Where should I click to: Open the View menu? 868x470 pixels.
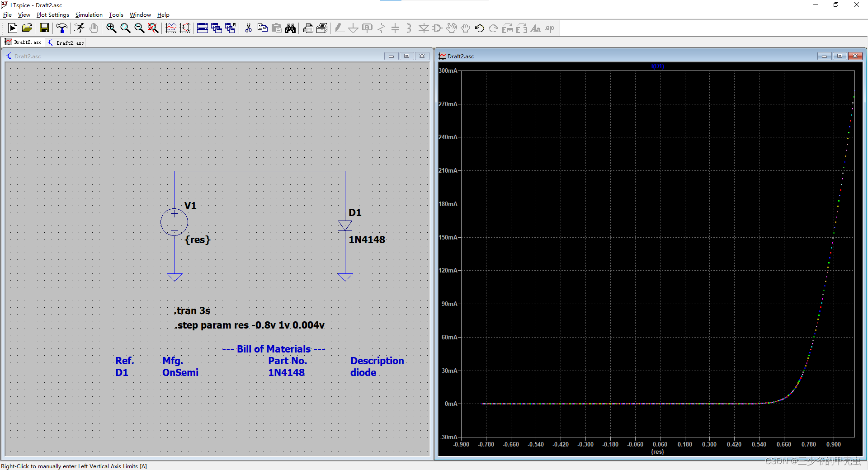coord(24,15)
